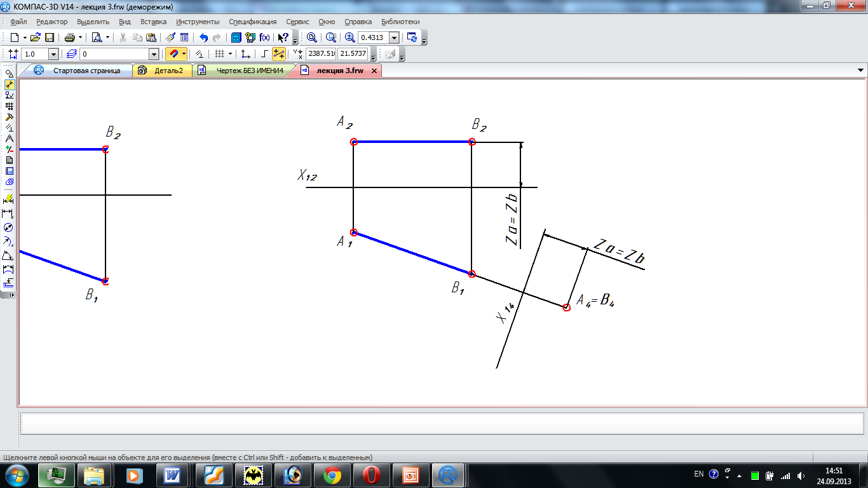Expand the grid settings dropdown arrow
This screenshot has width=868, height=488.
tap(230, 55)
